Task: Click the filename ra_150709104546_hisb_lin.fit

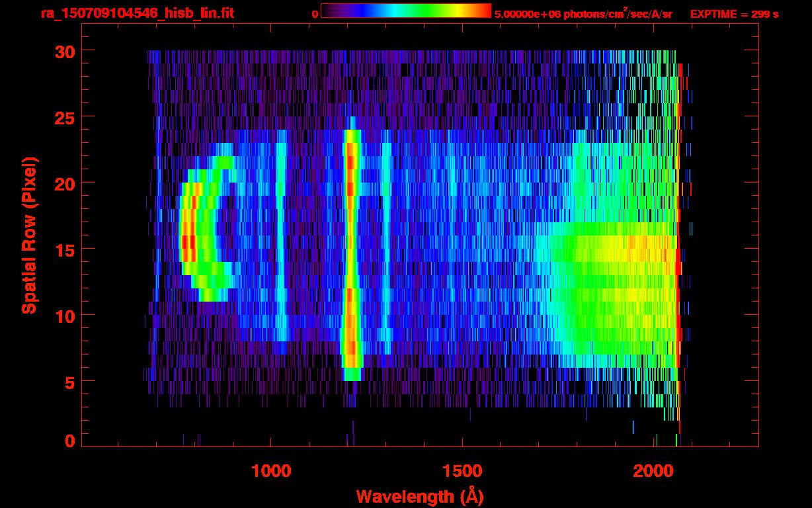Action: [137, 13]
